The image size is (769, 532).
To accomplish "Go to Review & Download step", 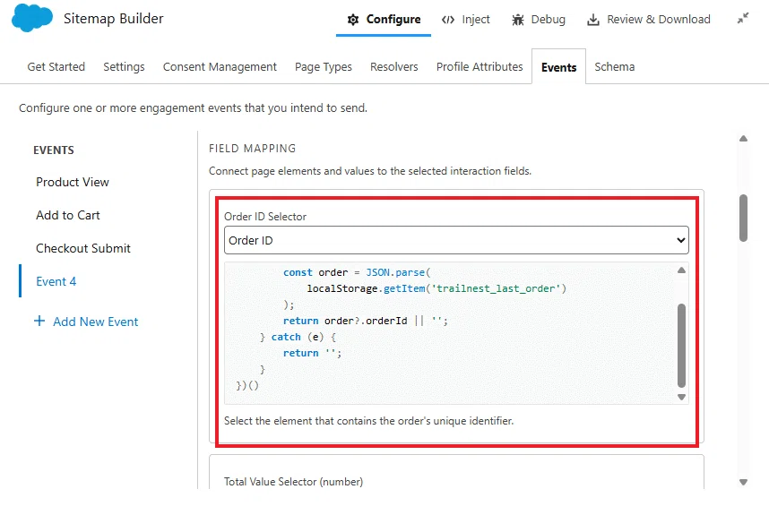I will click(x=648, y=20).
